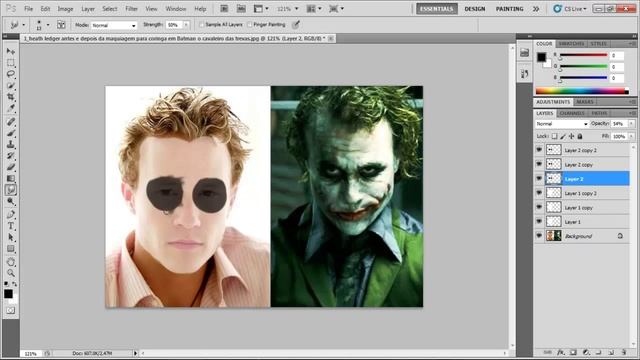Hide Layer 1 visibility eye

point(539,222)
